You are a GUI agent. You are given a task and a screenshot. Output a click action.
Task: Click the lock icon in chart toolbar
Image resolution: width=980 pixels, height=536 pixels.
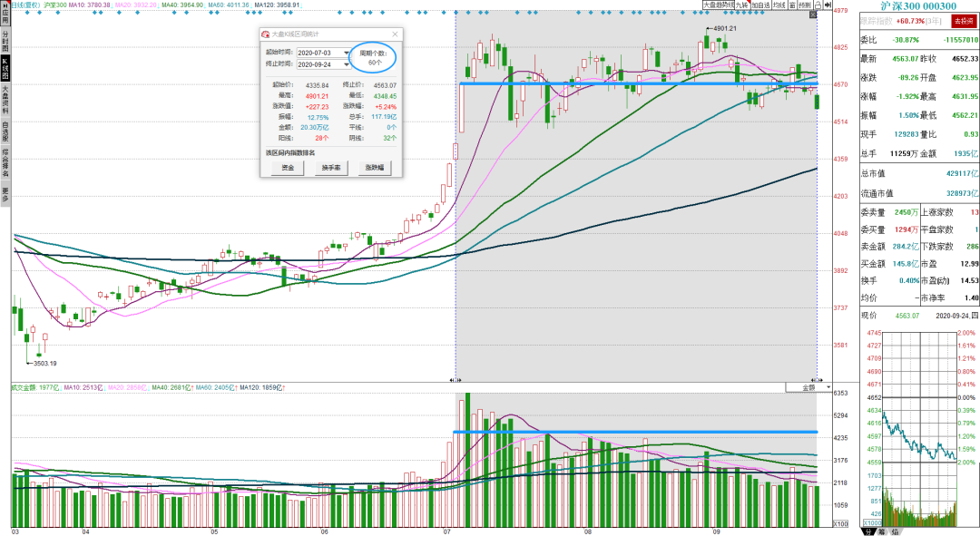tap(818, 5)
